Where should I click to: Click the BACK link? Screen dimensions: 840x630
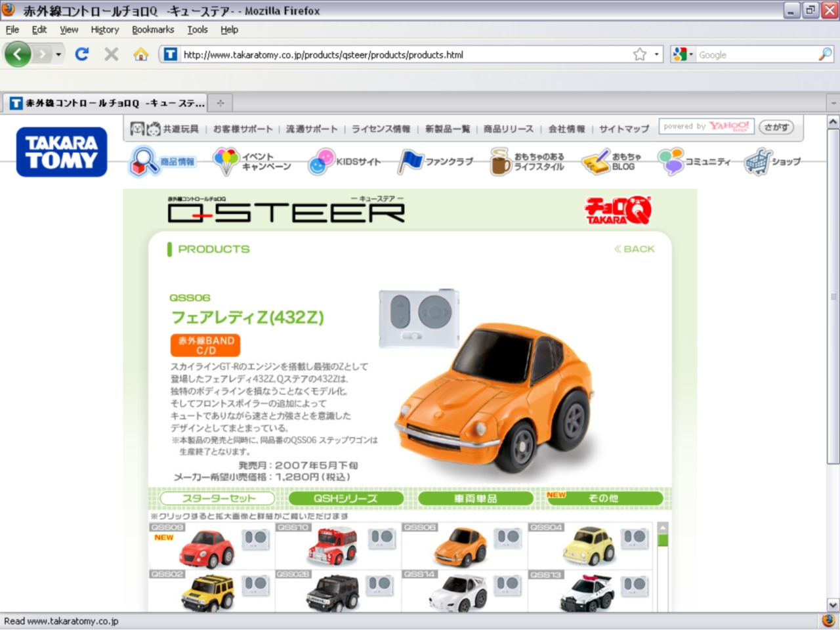(635, 249)
